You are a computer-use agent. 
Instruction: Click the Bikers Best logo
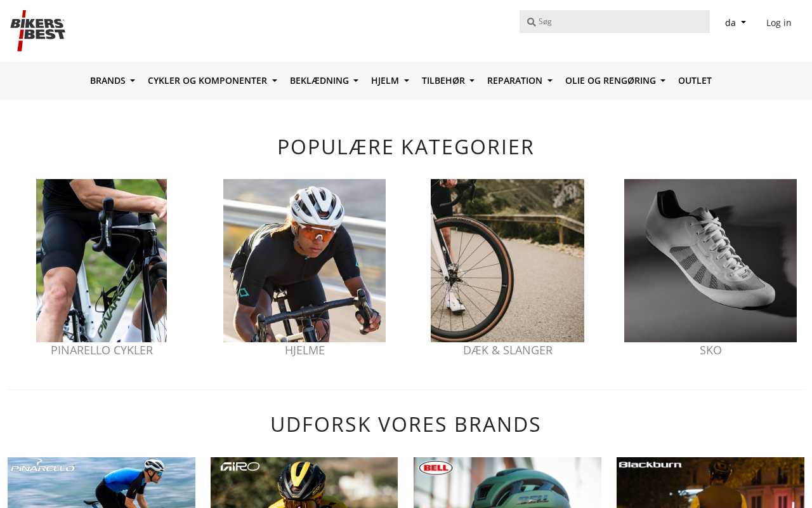(38, 30)
